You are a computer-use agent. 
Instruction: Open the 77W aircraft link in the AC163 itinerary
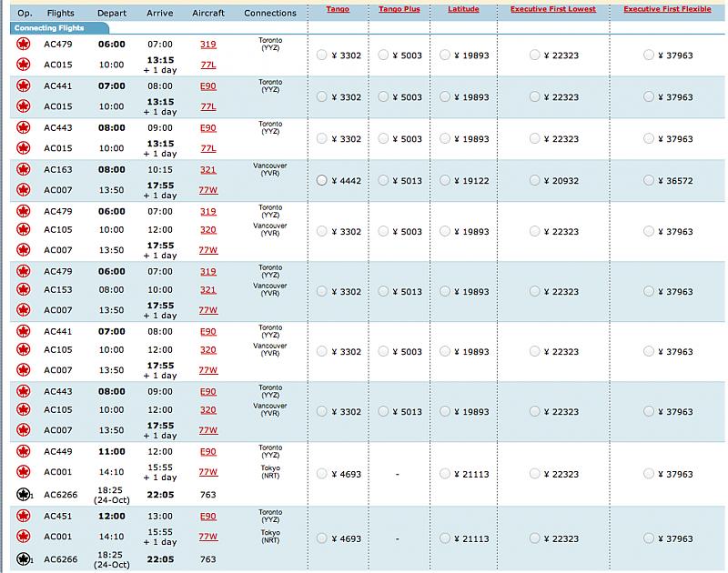(208, 190)
